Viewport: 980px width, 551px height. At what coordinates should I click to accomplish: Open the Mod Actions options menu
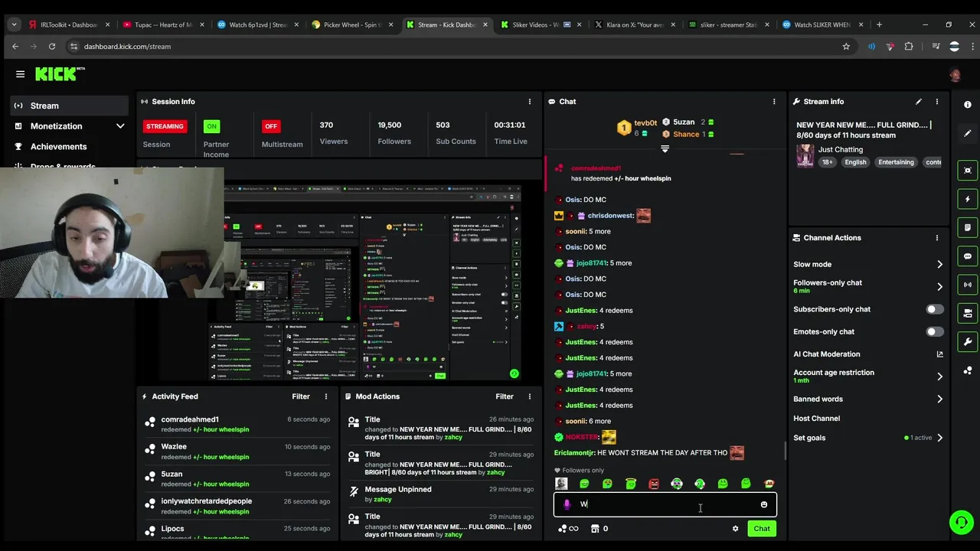coord(529,396)
